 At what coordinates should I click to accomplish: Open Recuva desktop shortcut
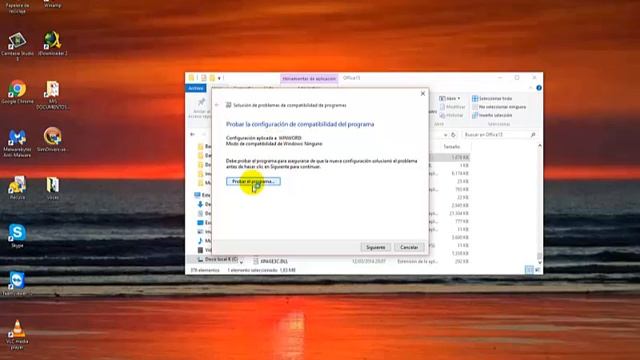click(17, 188)
